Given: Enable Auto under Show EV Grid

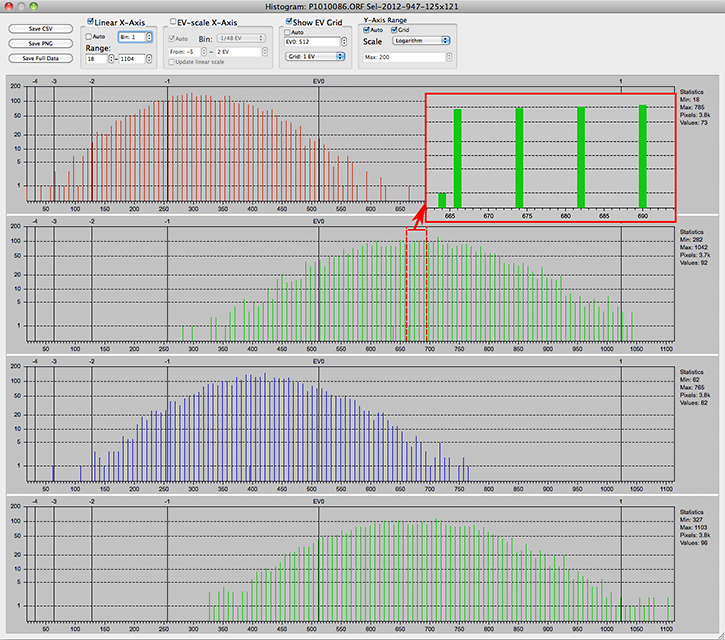Looking at the screenshot, I should (x=287, y=32).
